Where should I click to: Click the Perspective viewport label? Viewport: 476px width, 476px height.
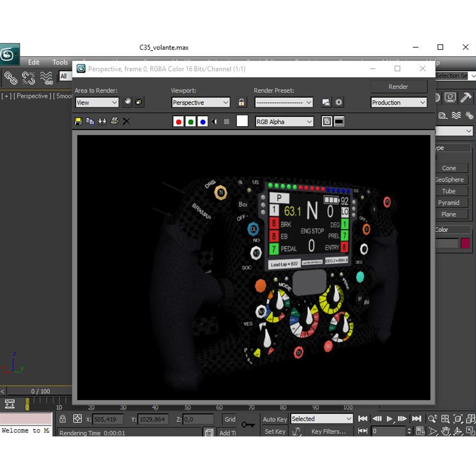click(x=32, y=96)
